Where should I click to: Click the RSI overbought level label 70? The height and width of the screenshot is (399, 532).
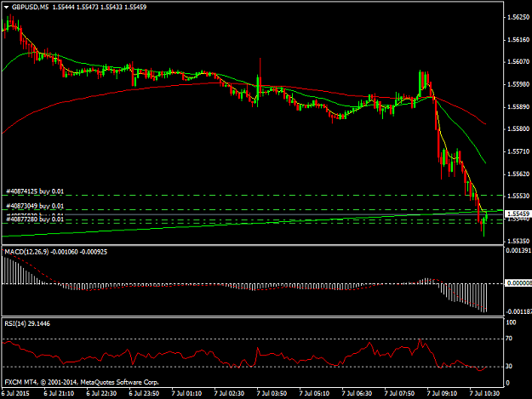[509, 339]
